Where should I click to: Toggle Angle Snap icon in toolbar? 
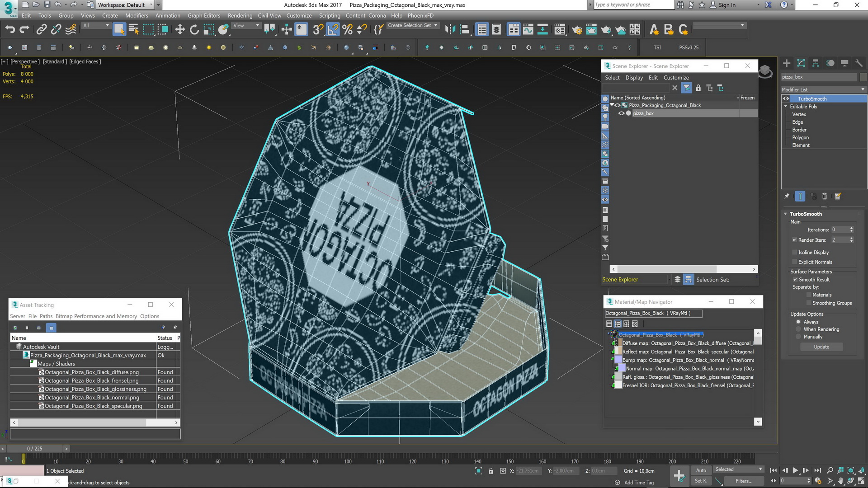pyautogui.click(x=333, y=30)
